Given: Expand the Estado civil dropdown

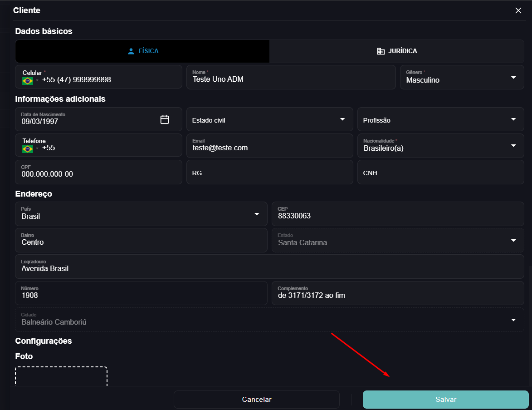Looking at the screenshot, I should click(270, 119).
